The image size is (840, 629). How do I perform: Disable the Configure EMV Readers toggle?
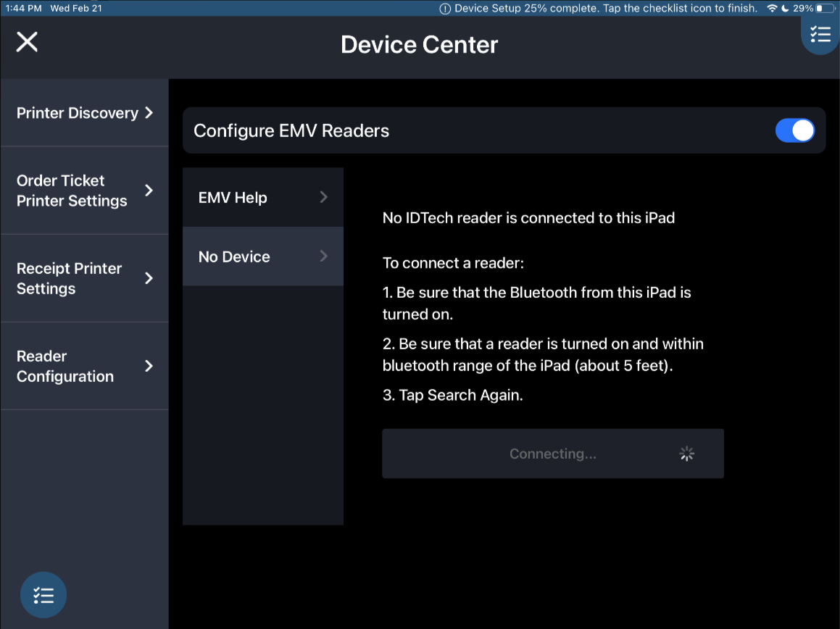[x=795, y=130]
